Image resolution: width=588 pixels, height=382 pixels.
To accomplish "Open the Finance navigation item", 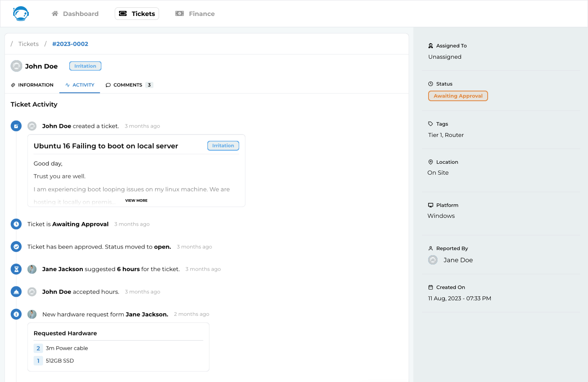I will pos(195,14).
